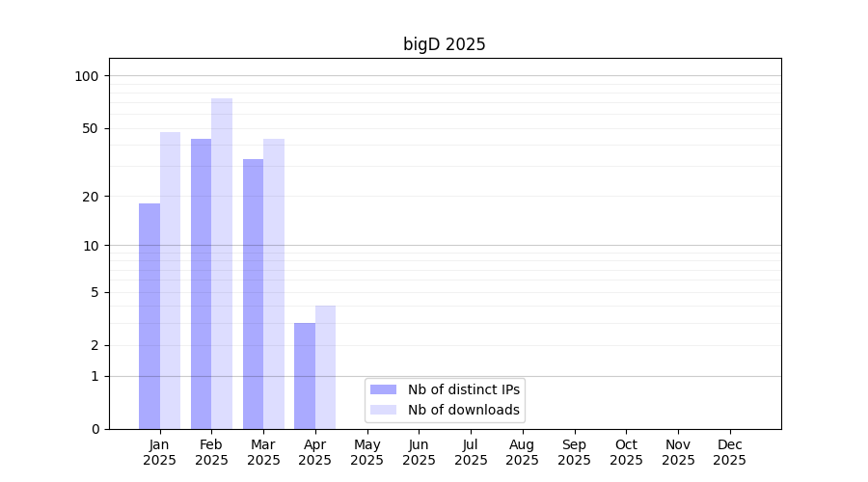This screenshot has width=868, height=482.
Task: Click the 'May 2025' x-axis label
Action: coord(366,452)
